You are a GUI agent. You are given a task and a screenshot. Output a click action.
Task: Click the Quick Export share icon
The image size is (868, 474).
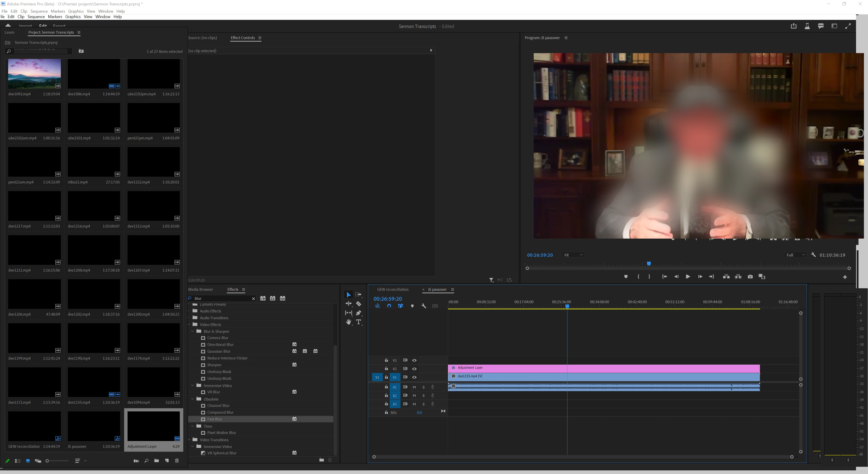pyautogui.click(x=794, y=26)
